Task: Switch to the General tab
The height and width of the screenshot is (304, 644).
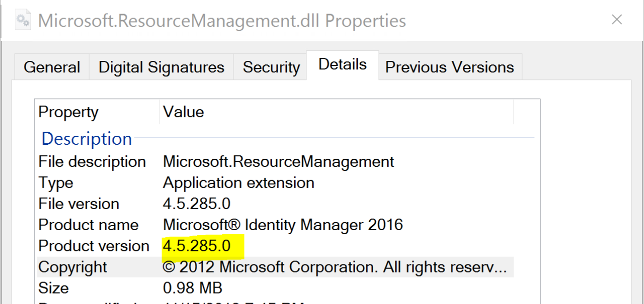Action: point(51,66)
